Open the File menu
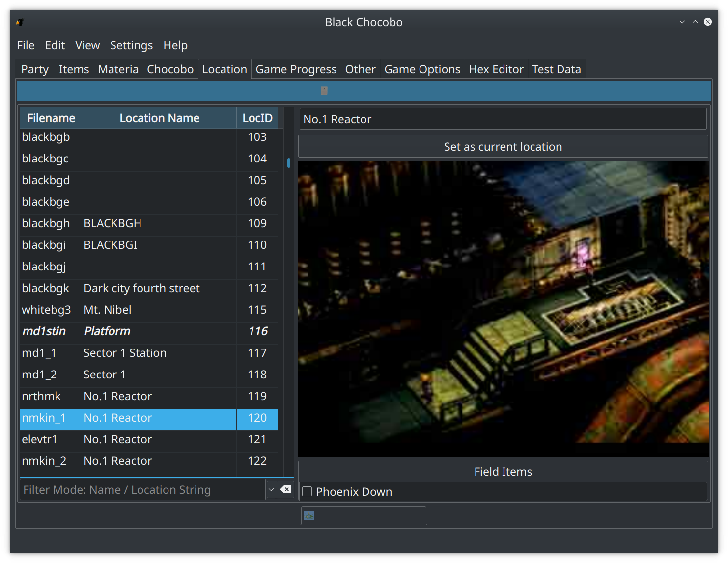Viewport: 728px width, 563px height. point(26,45)
